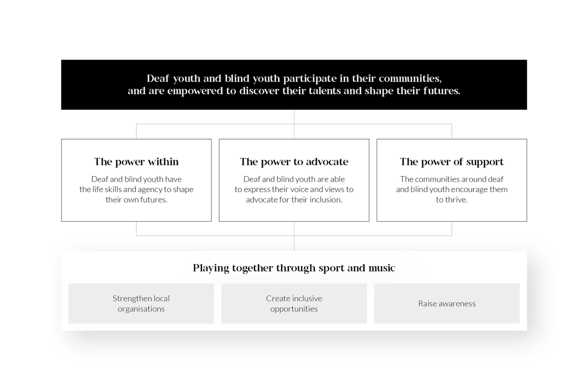The width and height of the screenshot is (588, 392).
Task: Click 'Deaf and blind youth are able' text
Action: (x=294, y=179)
